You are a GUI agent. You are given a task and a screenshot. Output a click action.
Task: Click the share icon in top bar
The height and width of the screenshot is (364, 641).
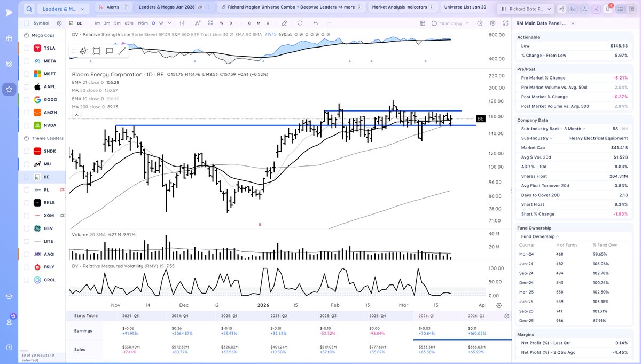561,9
